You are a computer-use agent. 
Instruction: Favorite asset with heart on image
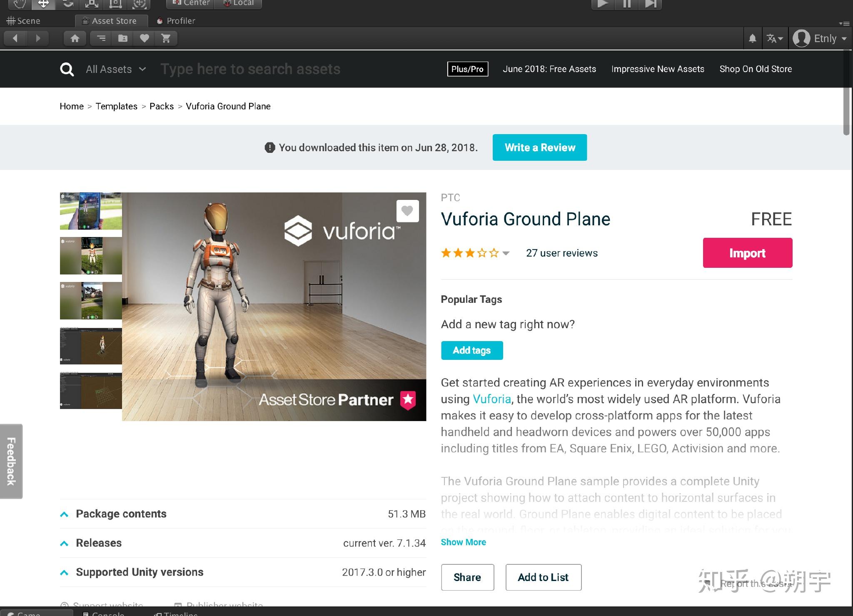pos(407,211)
